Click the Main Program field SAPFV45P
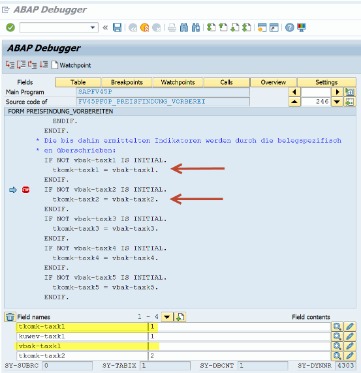This screenshot has height=373, width=361. [x=163, y=92]
